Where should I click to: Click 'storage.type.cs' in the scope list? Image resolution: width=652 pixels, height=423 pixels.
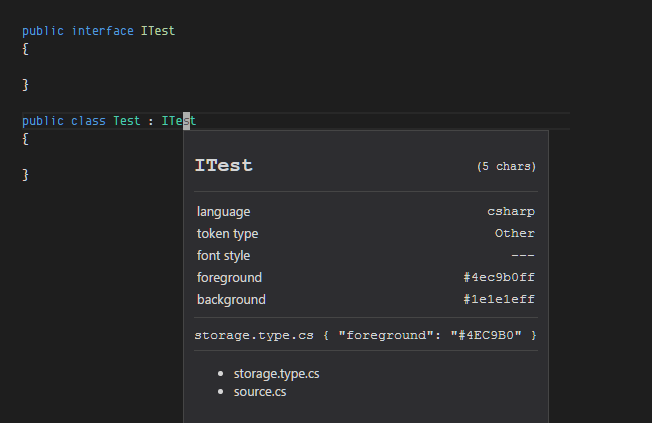coord(276,374)
